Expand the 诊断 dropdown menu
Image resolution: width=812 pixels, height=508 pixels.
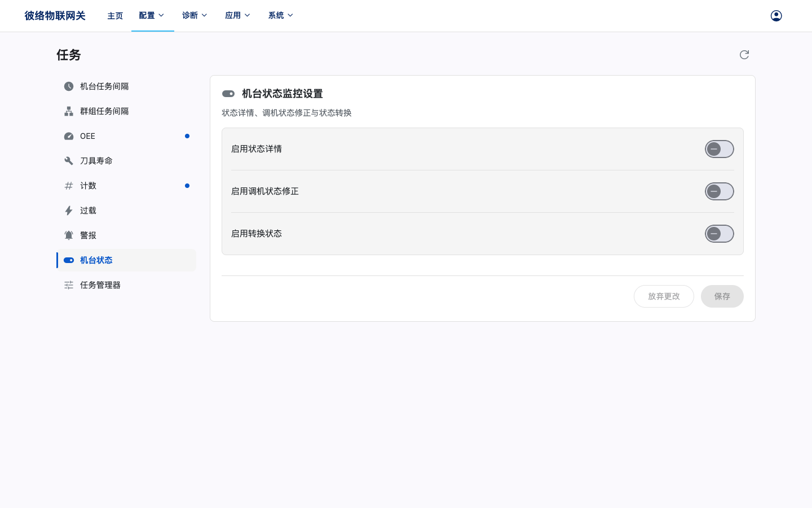[195, 16]
